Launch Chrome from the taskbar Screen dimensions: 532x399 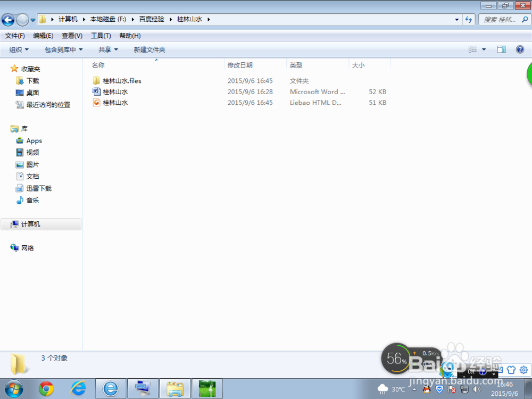pyautogui.click(x=46, y=389)
